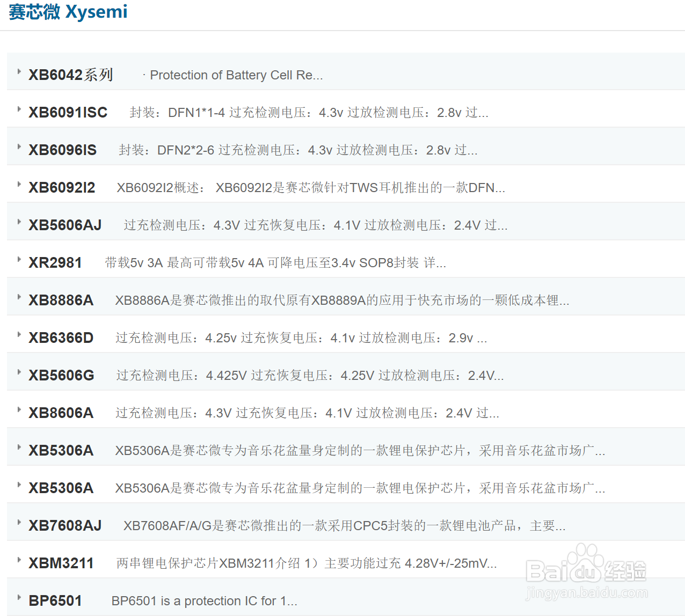
Task: Expand the arrow beside BP6501
Action: 19,597
